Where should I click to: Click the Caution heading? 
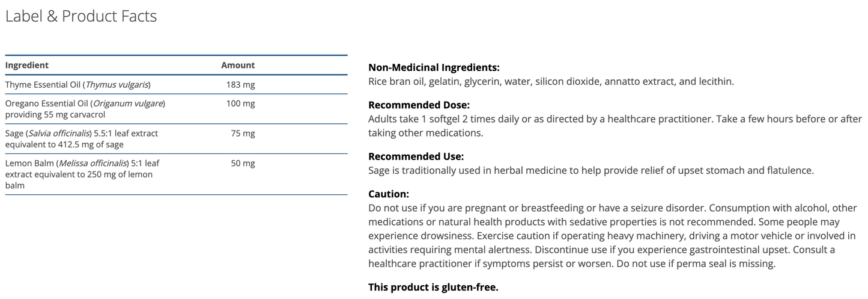pyautogui.click(x=389, y=194)
